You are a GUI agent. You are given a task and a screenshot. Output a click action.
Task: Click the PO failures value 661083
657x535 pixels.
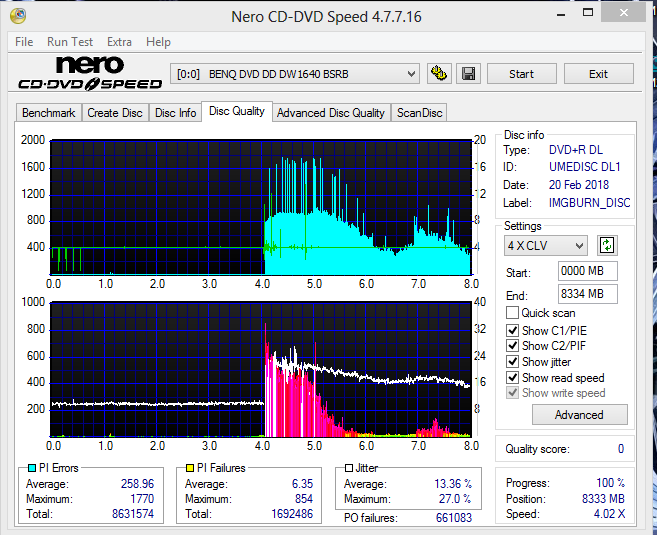point(454,518)
